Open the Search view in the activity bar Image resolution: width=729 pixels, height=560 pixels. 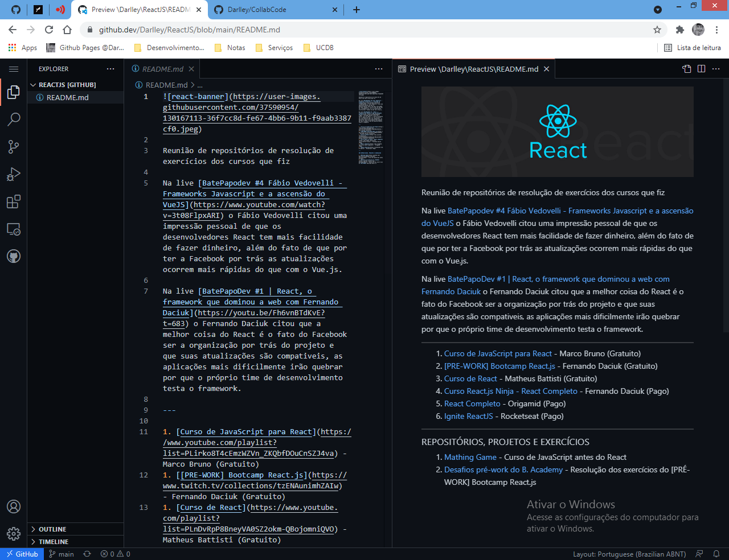coord(14,120)
